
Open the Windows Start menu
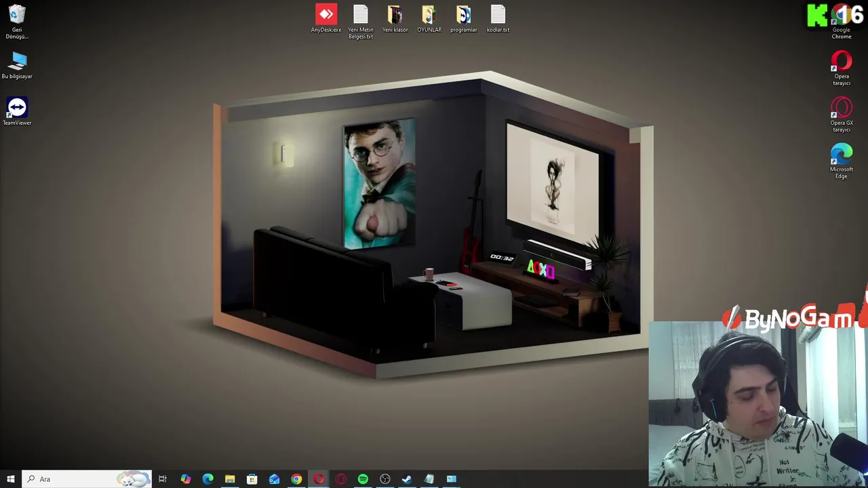[x=11, y=479]
